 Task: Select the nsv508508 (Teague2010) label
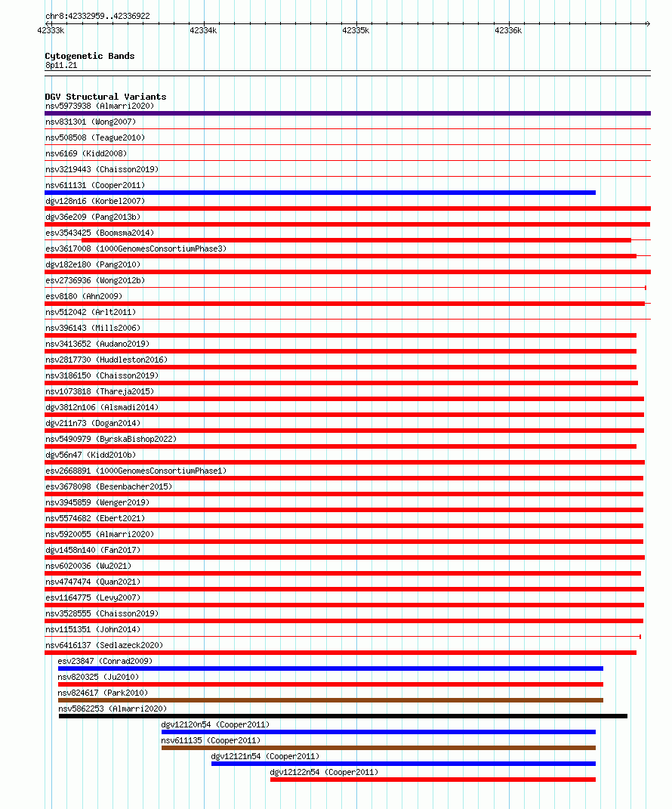pos(95,137)
